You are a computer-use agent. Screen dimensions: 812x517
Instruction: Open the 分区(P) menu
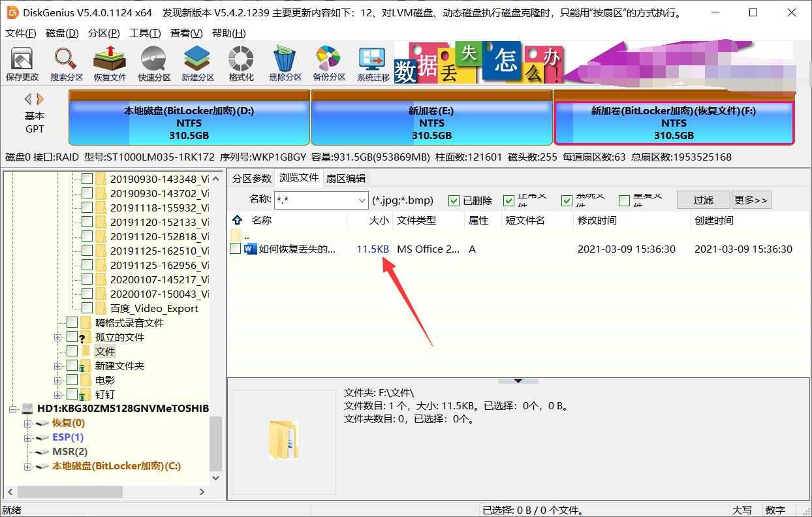click(x=104, y=33)
